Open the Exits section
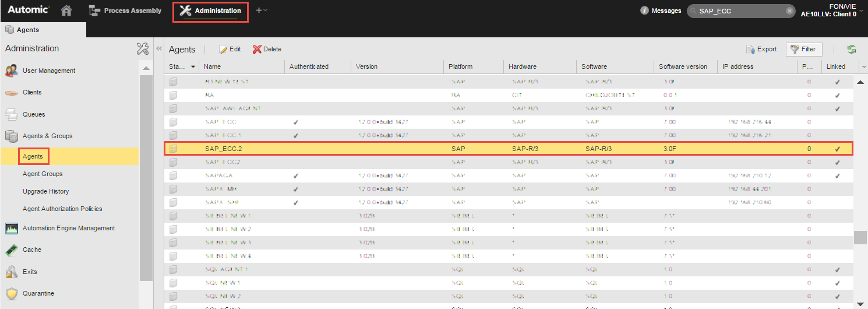The width and height of the screenshot is (868, 309). click(30, 272)
